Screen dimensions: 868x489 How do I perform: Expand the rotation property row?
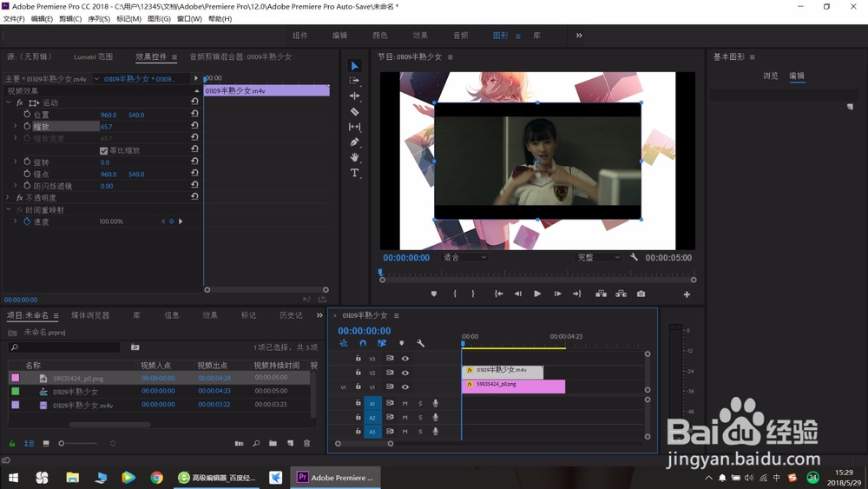[x=15, y=162]
